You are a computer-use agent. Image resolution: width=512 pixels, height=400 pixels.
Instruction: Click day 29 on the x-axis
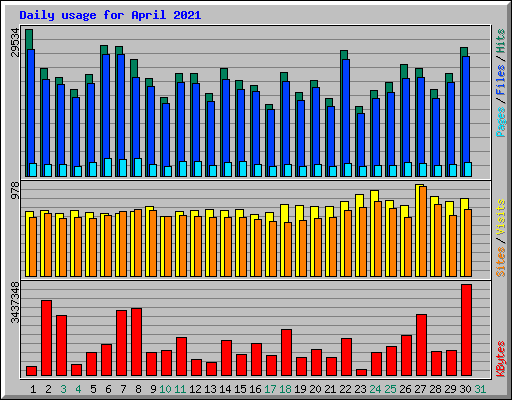pyautogui.click(x=450, y=389)
